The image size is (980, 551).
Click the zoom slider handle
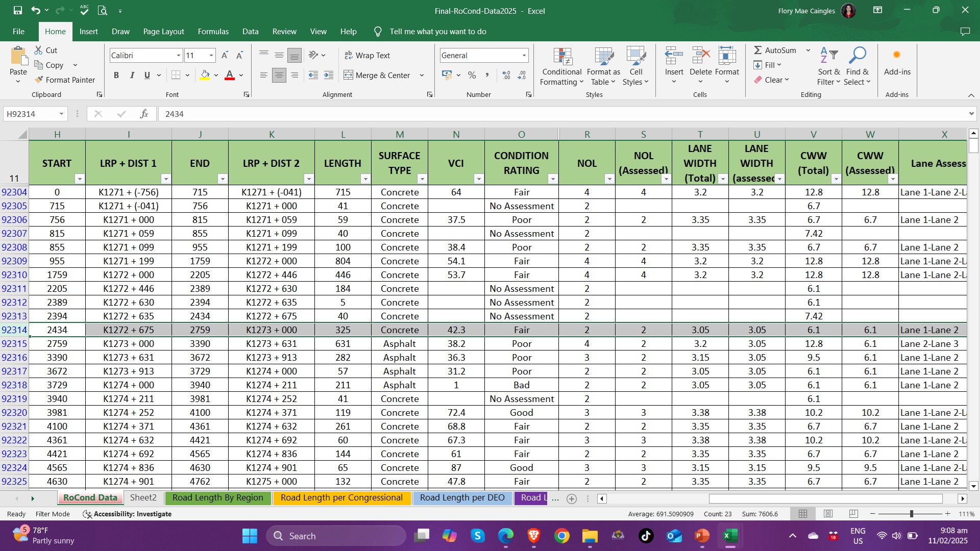pyautogui.click(x=911, y=514)
